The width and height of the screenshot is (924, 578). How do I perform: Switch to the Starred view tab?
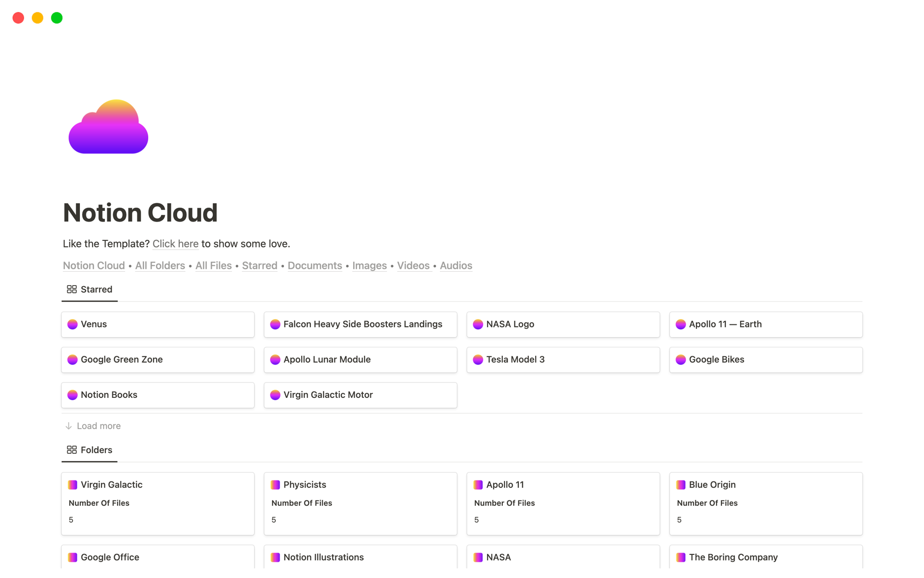(x=96, y=289)
